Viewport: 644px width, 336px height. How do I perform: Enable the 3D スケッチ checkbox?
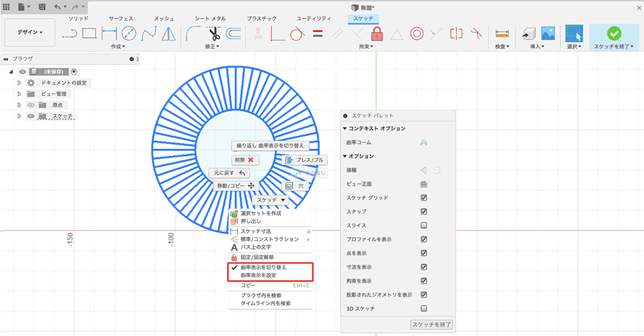tap(423, 309)
